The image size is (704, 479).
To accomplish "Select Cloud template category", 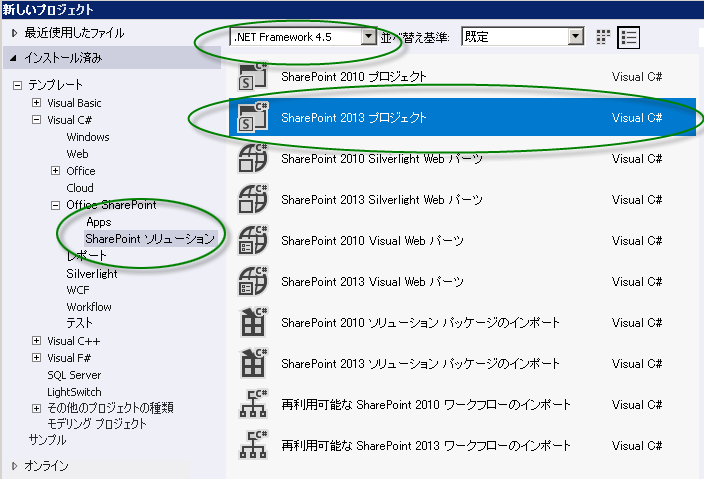I will pyautogui.click(x=80, y=188).
